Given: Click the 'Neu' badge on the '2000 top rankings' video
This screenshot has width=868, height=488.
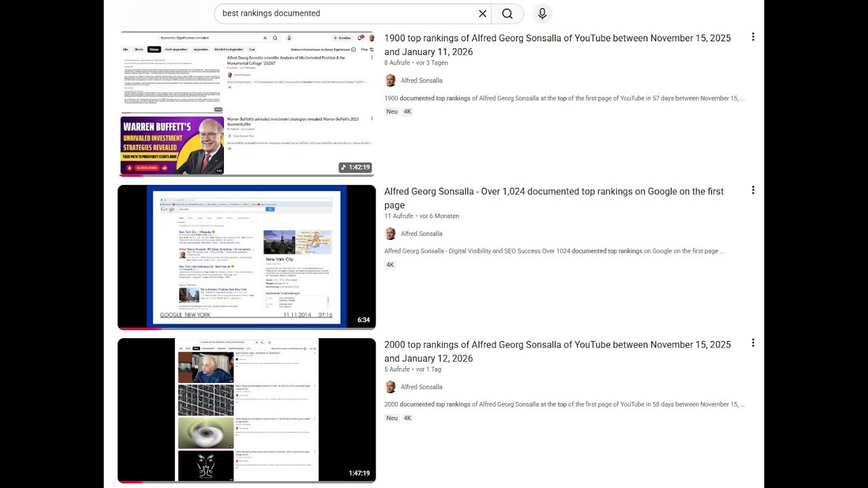Looking at the screenshot, I should click(392, 418).
